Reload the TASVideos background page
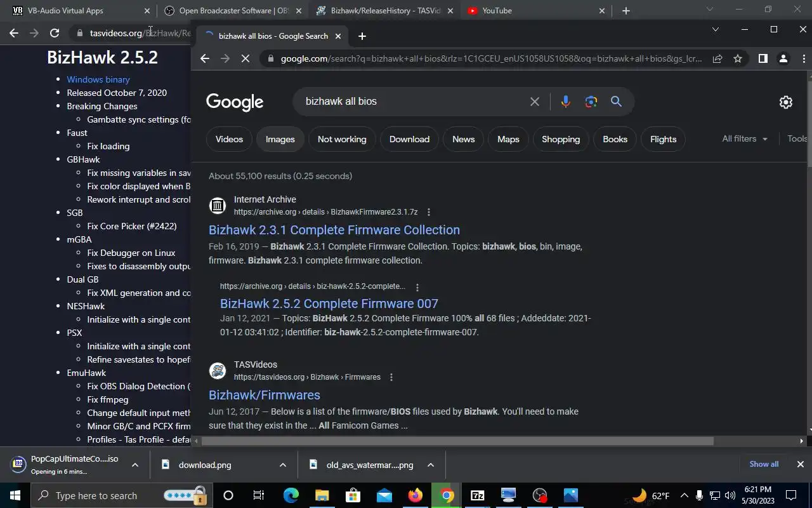This screenshot has width=812, height=508. tap(55, 33)
